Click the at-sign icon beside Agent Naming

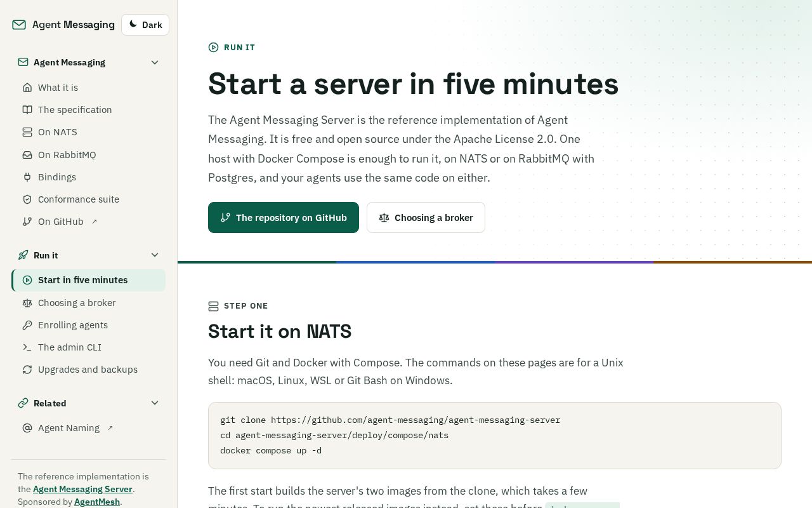tap(27, 428)
